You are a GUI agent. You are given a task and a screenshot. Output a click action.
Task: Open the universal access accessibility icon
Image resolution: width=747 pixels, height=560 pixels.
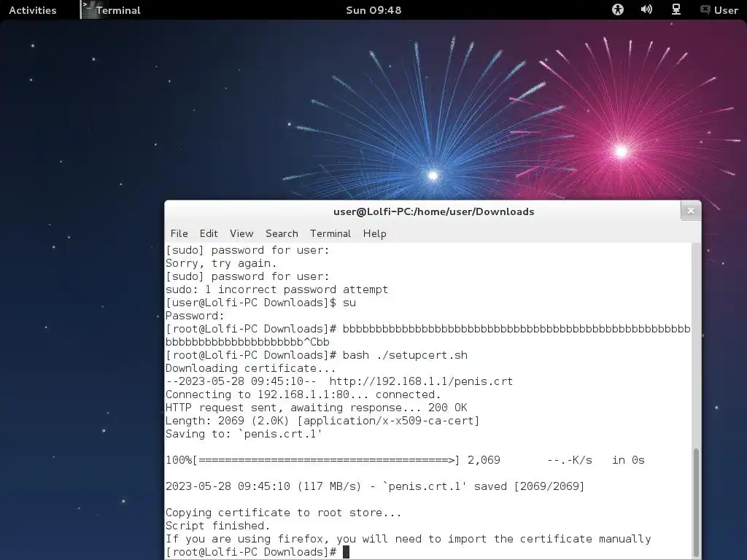[x=617, y=9]
